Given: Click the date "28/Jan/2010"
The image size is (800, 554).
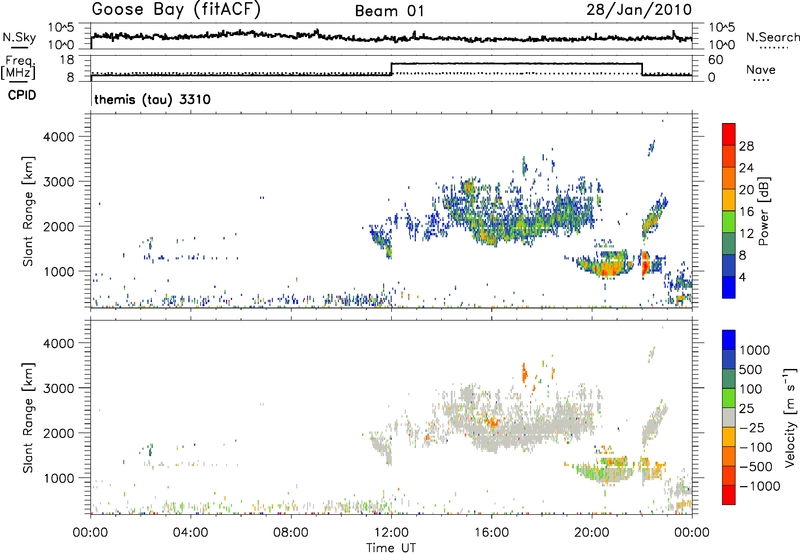Looking at the screenshot, I should pyautogui.click(x=639, y=10).
